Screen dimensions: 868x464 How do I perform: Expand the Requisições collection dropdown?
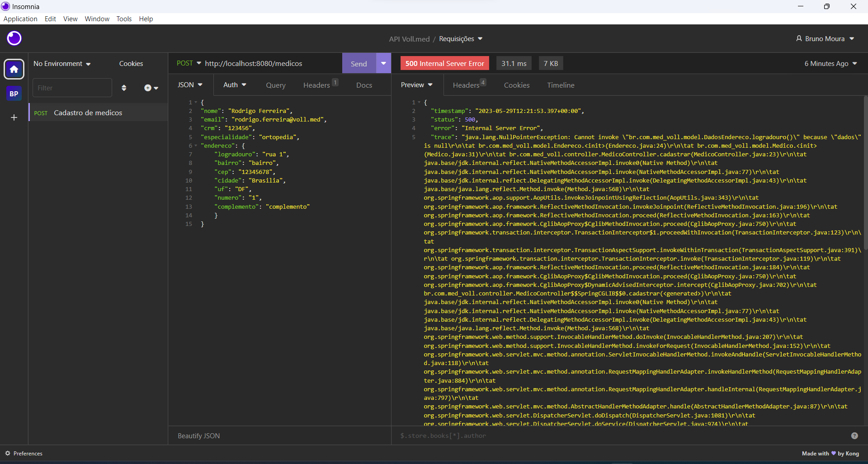click(461, 39)
